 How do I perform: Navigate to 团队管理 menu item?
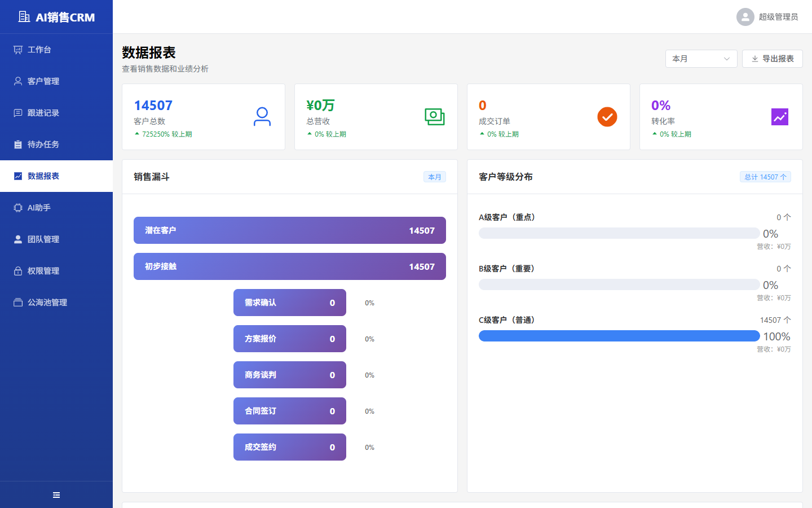[56, 239]
